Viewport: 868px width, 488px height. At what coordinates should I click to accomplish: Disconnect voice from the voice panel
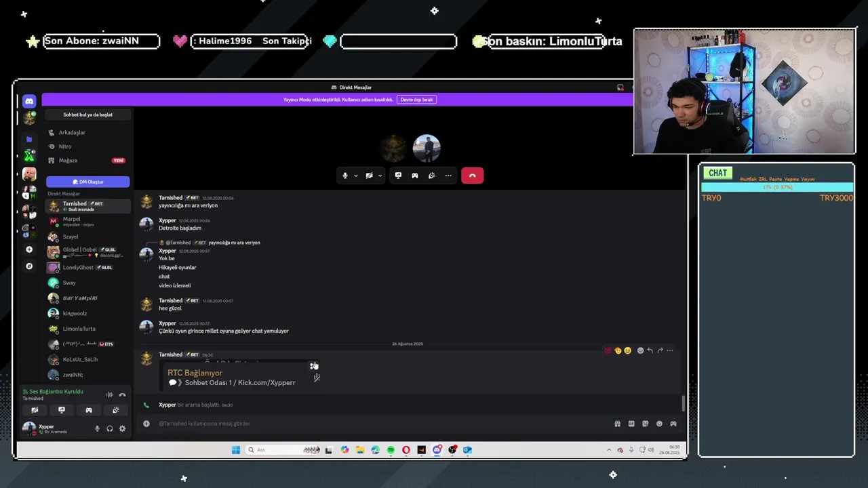(122, 394)
